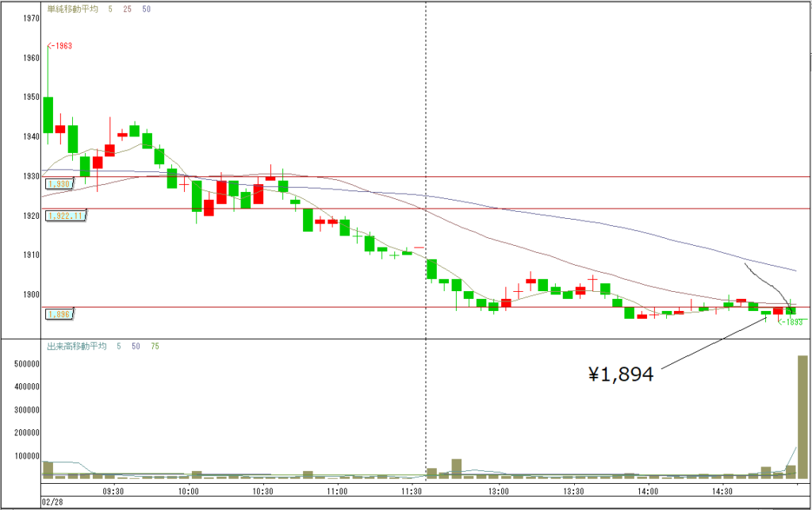
Task: Click the 5-period volume average legend
Action: [x=119, y=347]
